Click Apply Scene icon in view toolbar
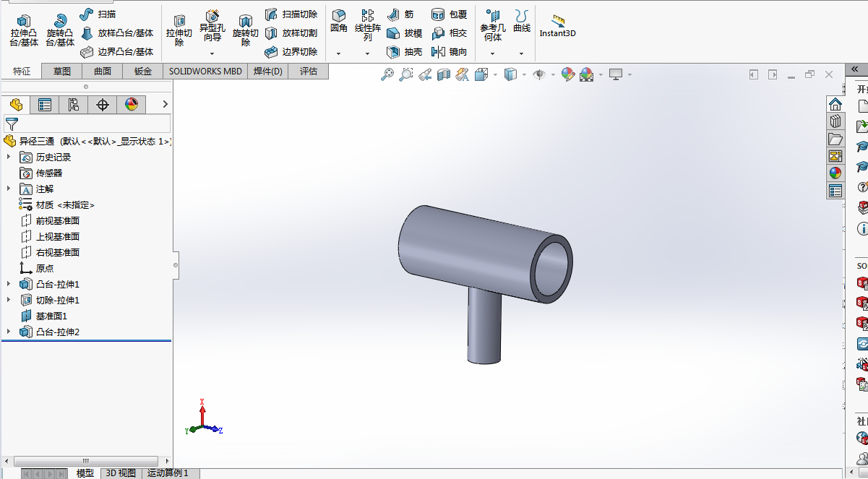 click(x=587, y=74)
